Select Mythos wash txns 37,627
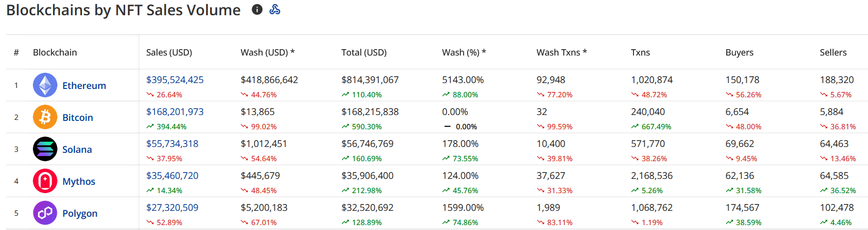 pos(551,175)
